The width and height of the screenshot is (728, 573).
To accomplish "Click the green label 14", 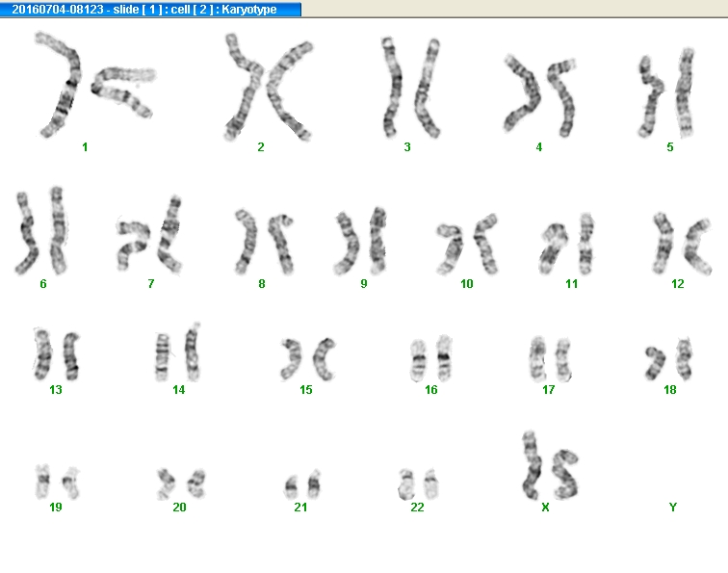I will click(179, 390).
